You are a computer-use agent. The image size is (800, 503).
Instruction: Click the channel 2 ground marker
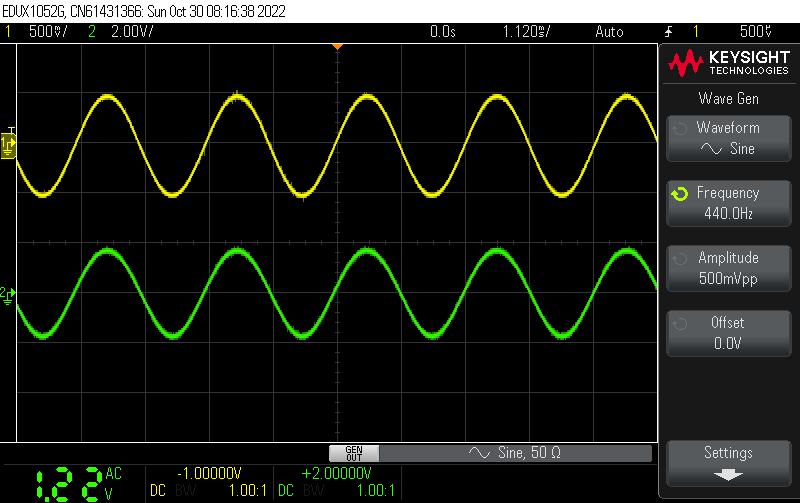click(8, 293)
